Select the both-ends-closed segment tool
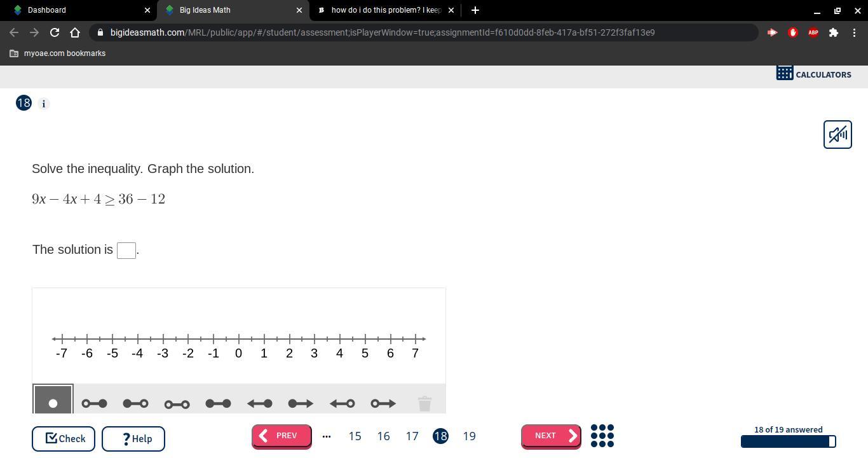The height and width of the screenshot is (458, 868). [218, 403]
